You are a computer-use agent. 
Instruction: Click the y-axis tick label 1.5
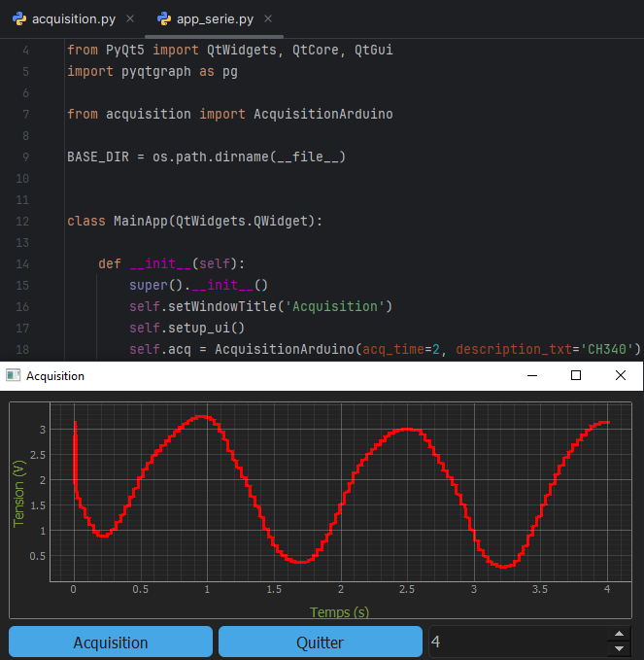pos(38,505)
